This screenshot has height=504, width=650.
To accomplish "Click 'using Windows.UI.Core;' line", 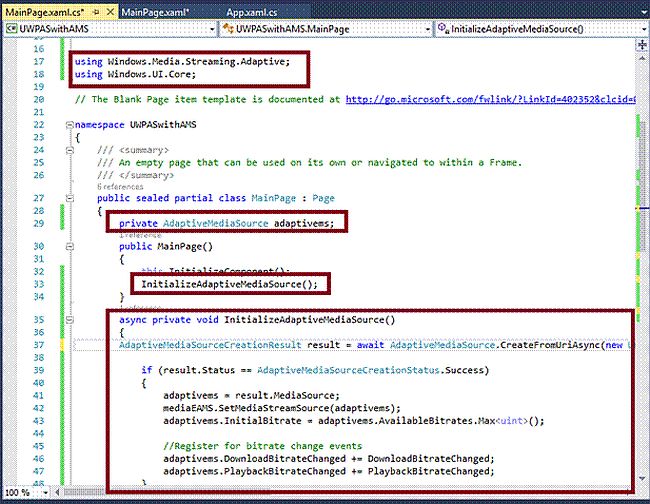I will coord(135,74).
